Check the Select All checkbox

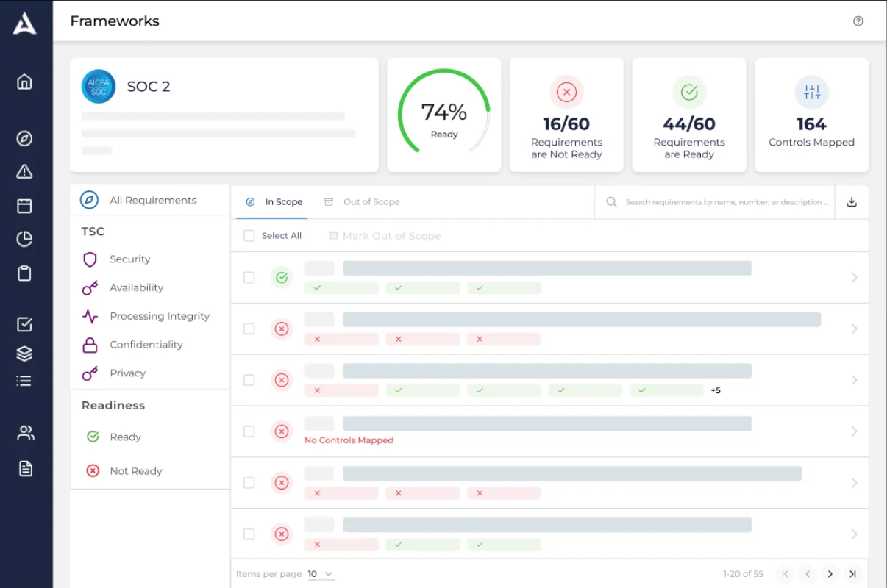pos(249,236)
